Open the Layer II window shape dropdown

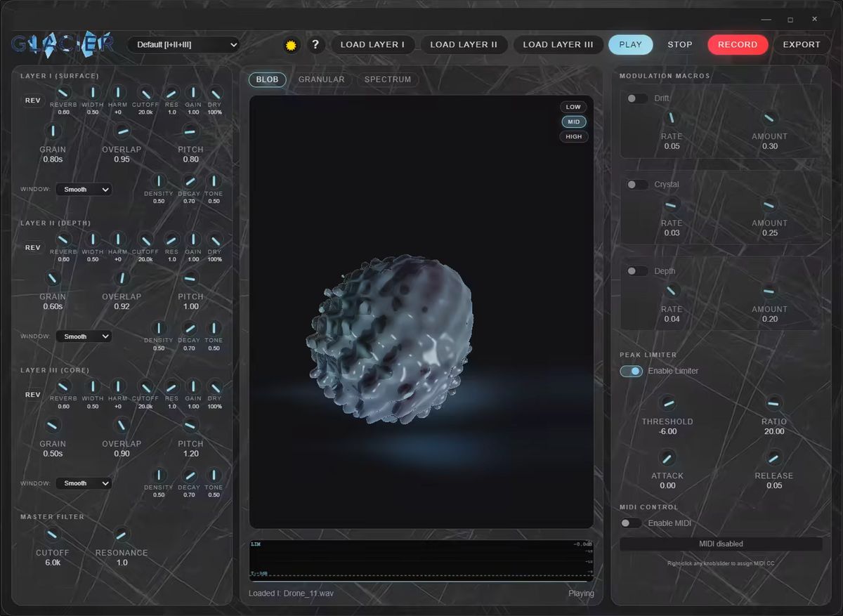coord(84,336)
